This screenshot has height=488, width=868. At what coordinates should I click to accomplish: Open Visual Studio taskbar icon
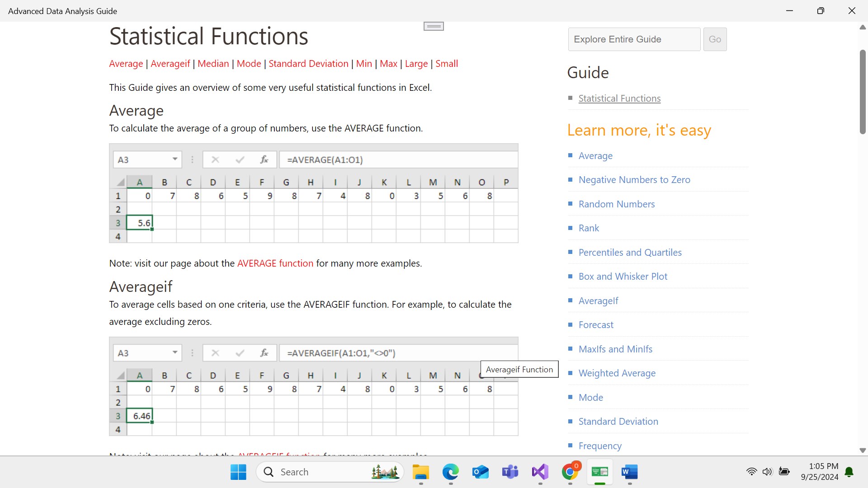click(x=540, y=472)
